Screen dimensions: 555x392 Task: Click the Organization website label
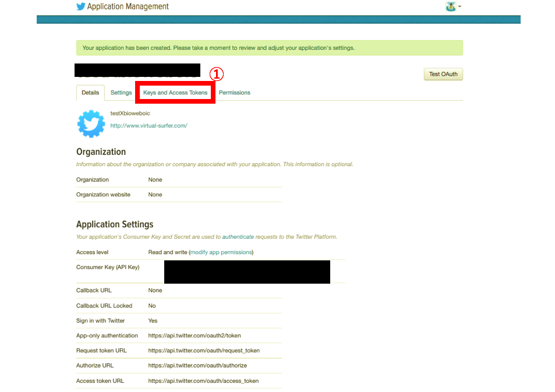click(x=103, y=195)
